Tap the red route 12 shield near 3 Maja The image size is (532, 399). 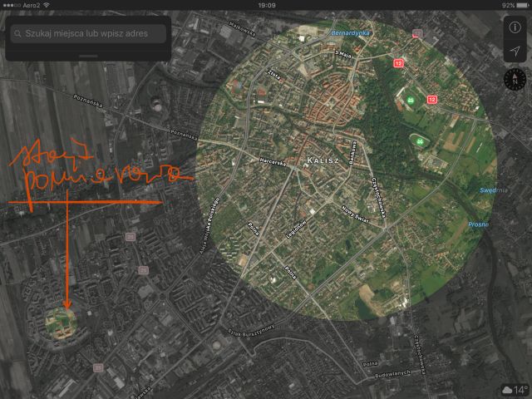point(399,64)
